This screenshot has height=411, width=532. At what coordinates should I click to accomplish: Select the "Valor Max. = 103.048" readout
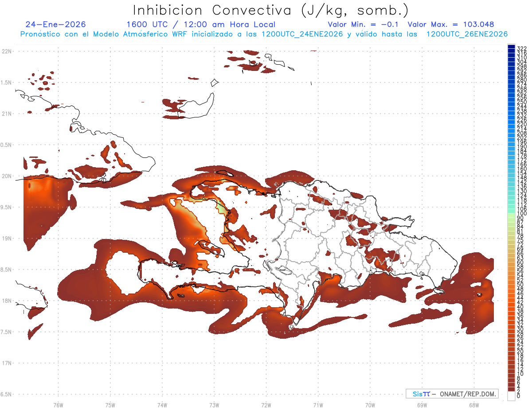click(x=451, y=24)
